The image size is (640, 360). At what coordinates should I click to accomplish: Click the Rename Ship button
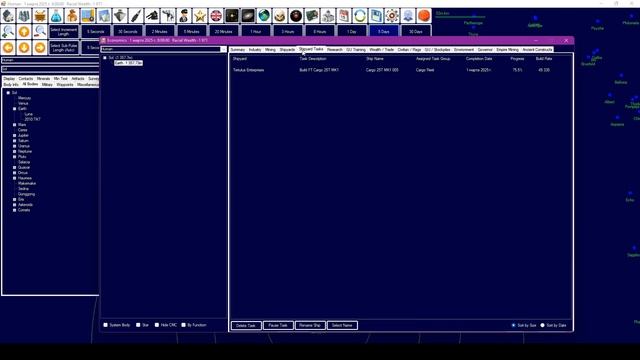pyautogui.click(x=310, y=325)
